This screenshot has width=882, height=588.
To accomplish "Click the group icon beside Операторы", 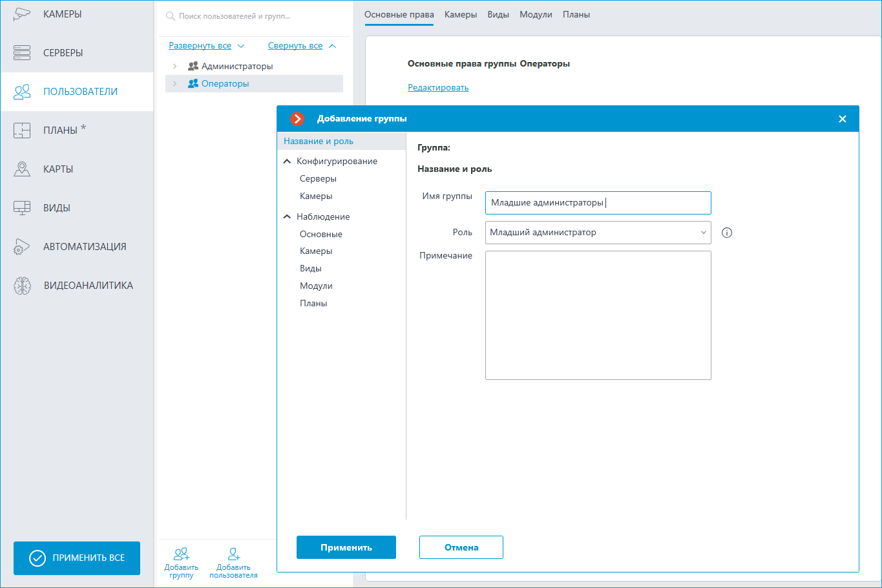I will (x=193, y=83).
